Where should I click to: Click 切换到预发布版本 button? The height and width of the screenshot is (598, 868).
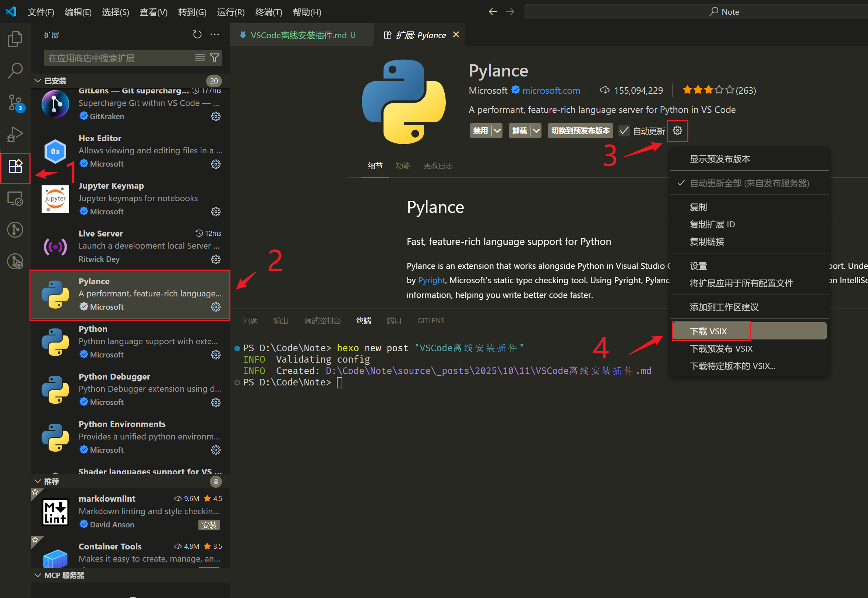(x=580, y=131)
